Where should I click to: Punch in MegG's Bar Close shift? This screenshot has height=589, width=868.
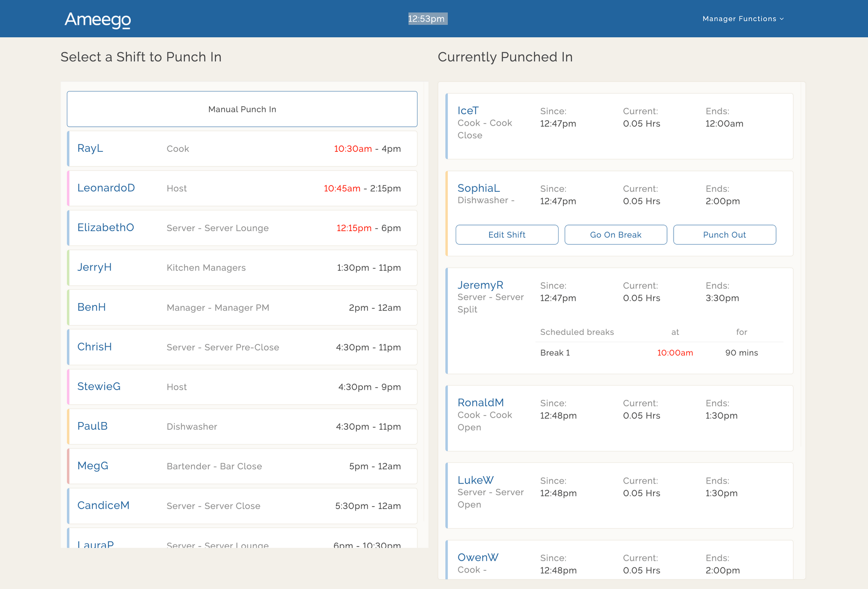(242, 466)
